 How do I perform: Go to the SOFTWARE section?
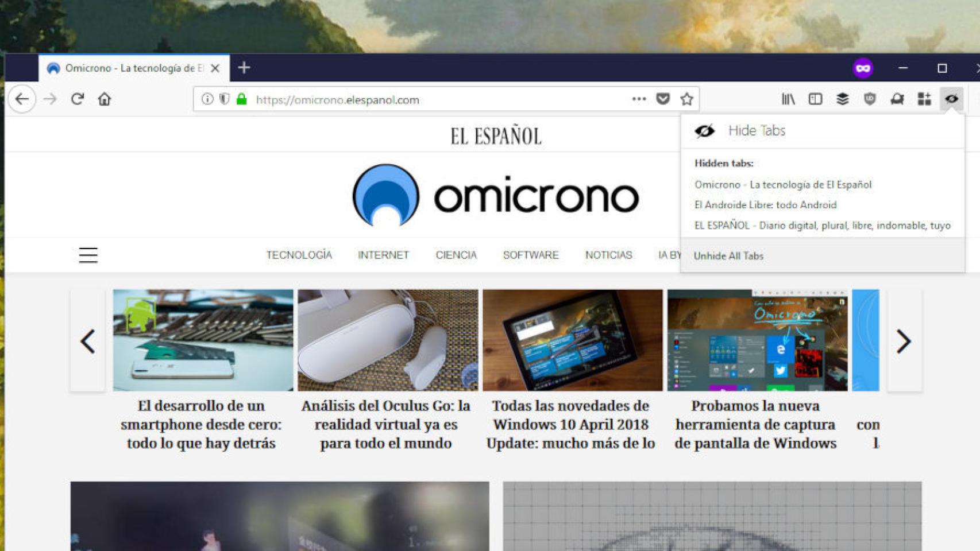click(531, 255)
